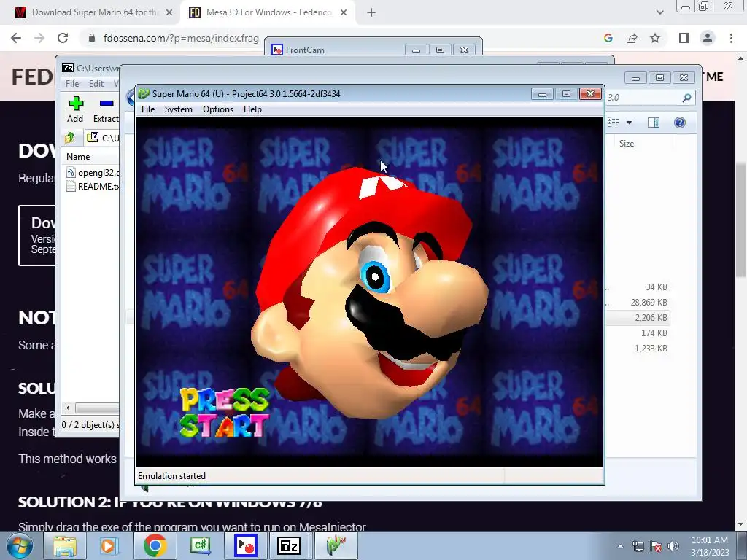
Task: Reload the page in Chrome
Action: 63,38
